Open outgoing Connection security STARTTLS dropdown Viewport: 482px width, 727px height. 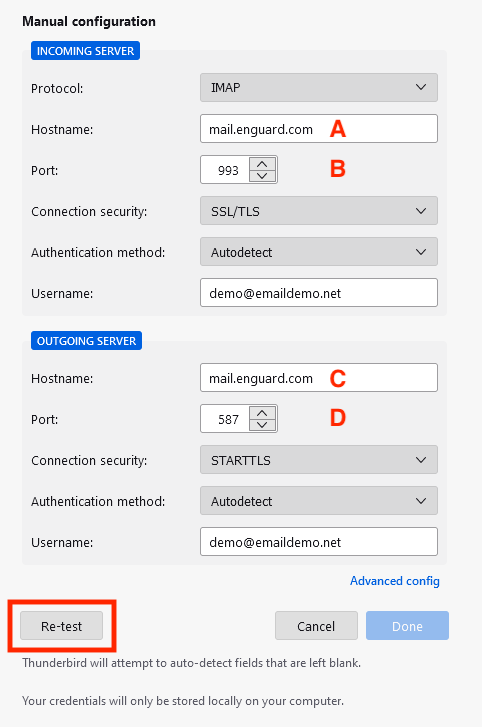pos(319,460)
